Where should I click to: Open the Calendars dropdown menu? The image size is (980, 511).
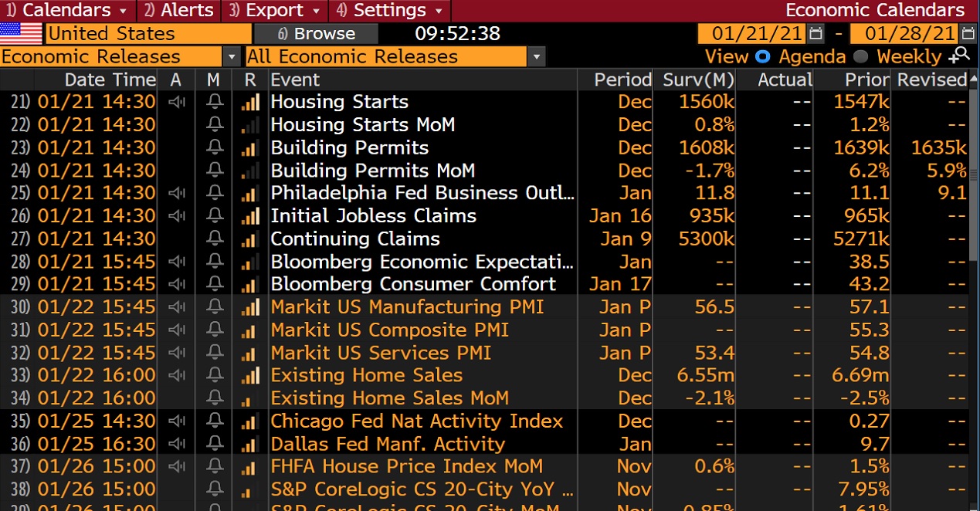point(67,11)
